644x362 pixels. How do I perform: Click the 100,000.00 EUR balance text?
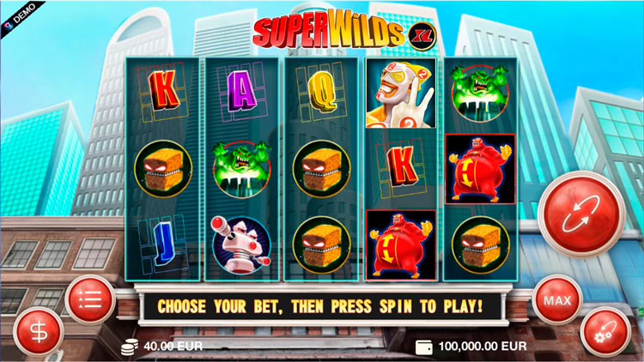(483, 347)
